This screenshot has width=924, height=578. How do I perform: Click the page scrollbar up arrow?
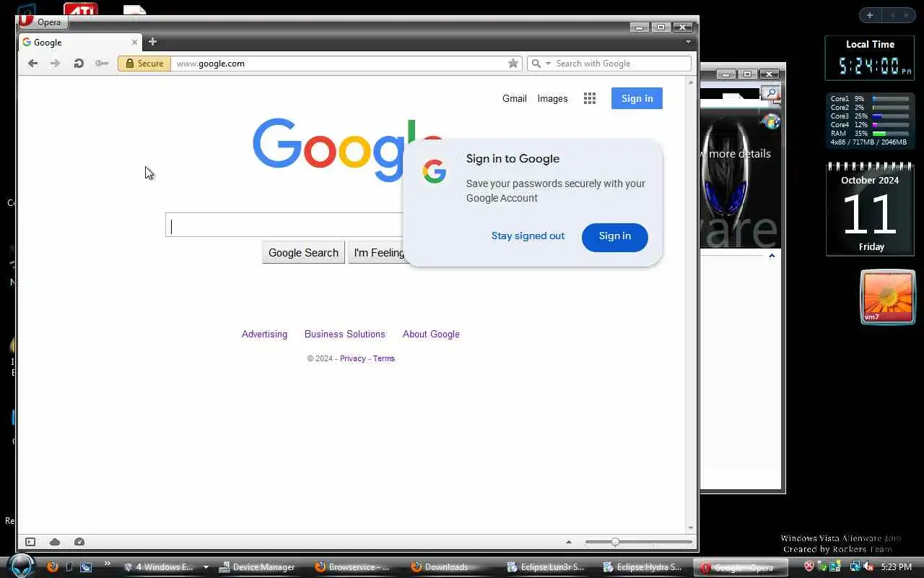[691, 82]
